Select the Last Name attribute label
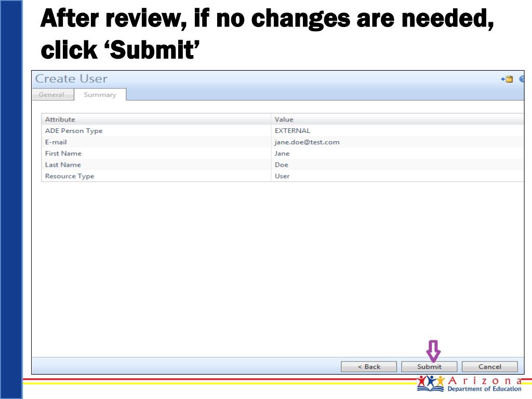 coord(63,165)
